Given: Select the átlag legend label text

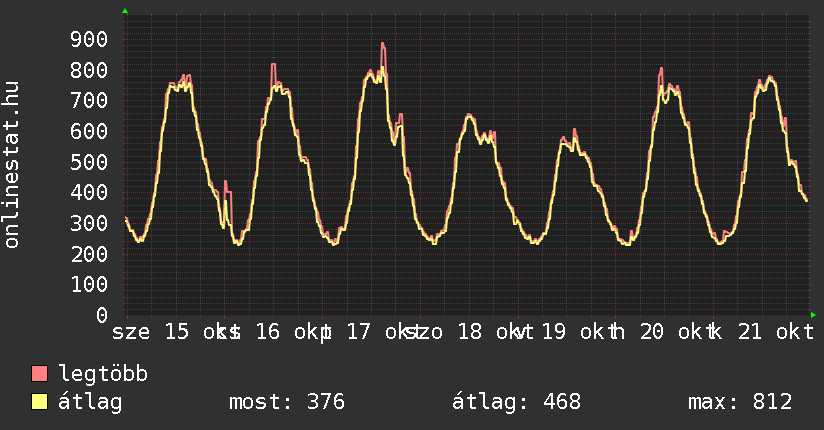Looking at the screenshot, I should (89, 402).
